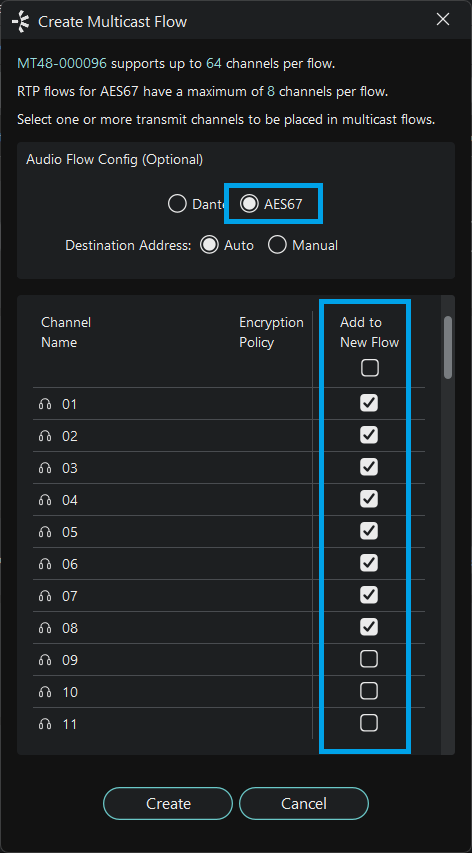Uncheck Add to New Flow for channel 05
Viewport: 472px width, 853px height.
369,531
